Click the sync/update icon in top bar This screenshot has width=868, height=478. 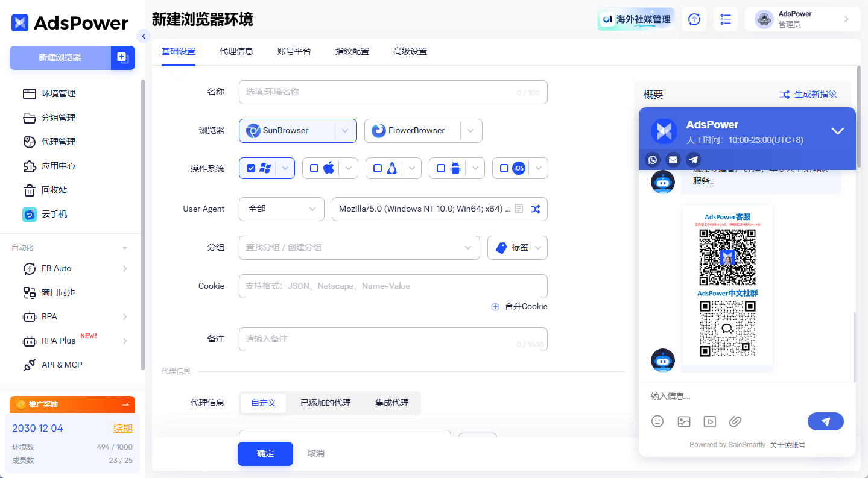[694, 19]
